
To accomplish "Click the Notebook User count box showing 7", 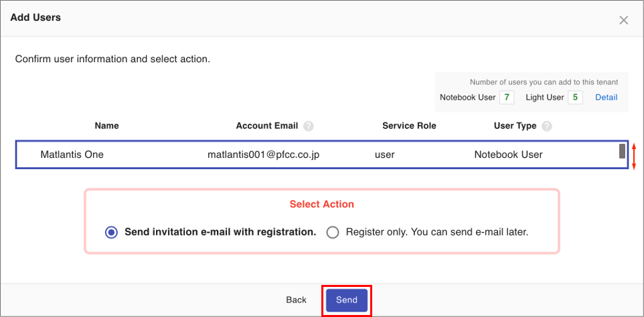I will pyautogui.click(x=507, y=97).
